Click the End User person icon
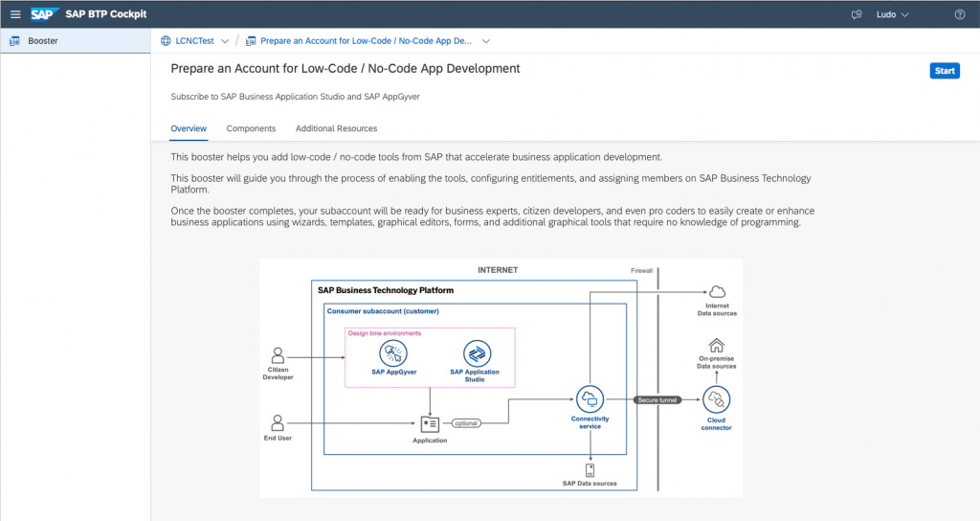This screenshot has height=521, width=980. click(x=278, y=422)
